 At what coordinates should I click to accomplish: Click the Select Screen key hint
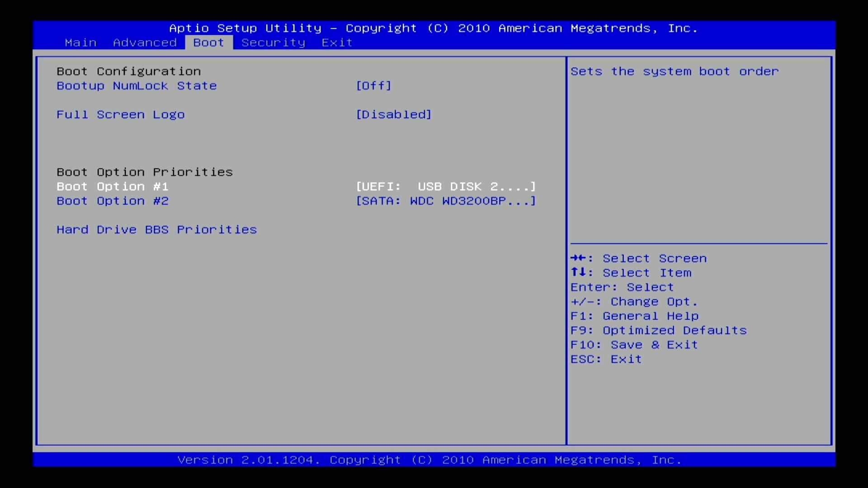[639, 258]
